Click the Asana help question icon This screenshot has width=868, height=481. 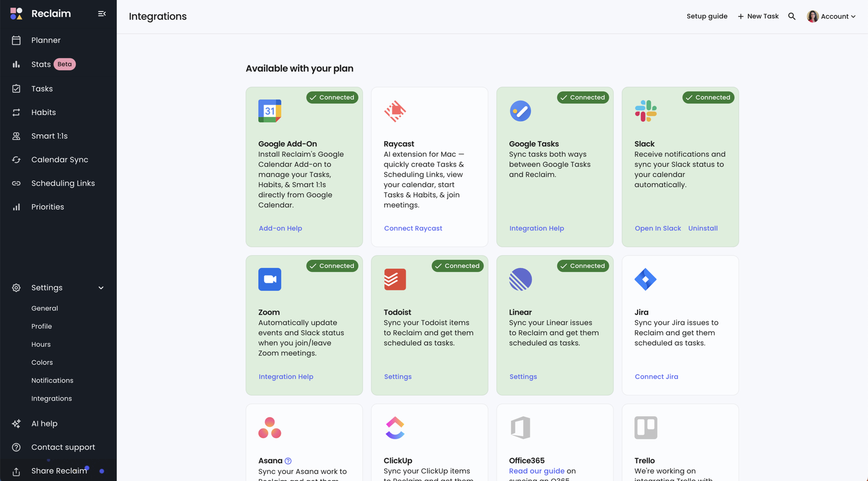288,461
